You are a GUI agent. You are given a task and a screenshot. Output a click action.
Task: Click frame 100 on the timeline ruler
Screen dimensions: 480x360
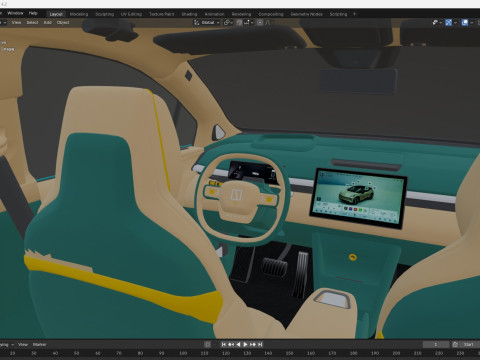(183, 353)
